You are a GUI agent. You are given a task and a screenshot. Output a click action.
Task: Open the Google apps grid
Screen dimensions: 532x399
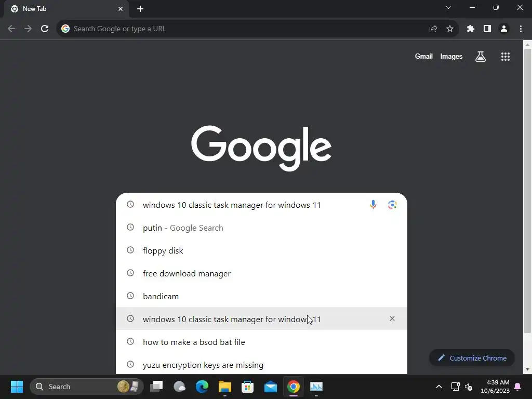point(505,57)
